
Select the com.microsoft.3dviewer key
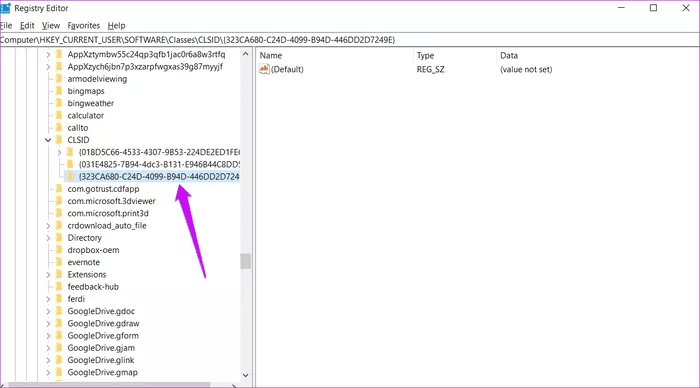[112, 201]
